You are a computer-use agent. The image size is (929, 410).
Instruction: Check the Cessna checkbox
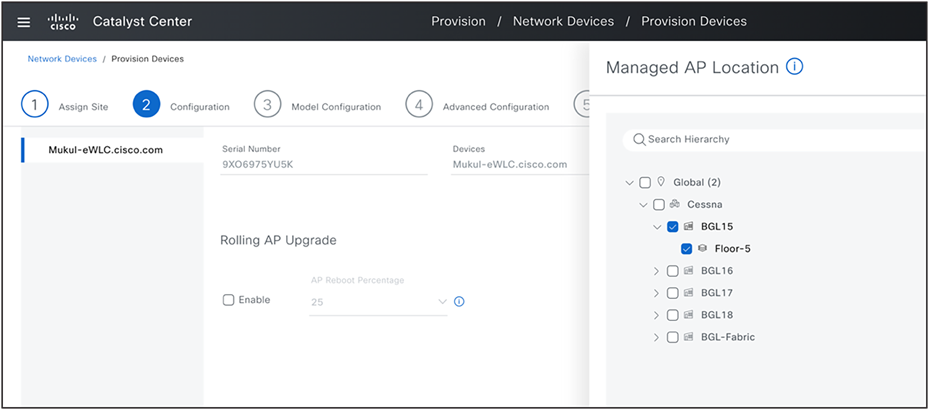coord(659,204)
